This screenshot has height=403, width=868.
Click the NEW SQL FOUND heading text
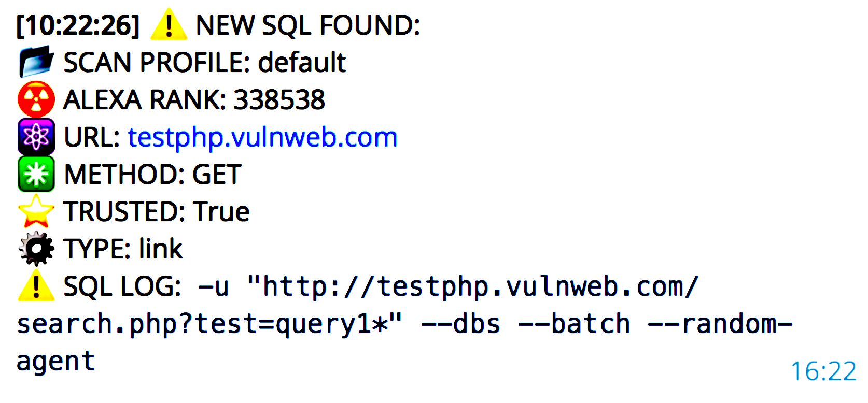(x=307, y=25)
